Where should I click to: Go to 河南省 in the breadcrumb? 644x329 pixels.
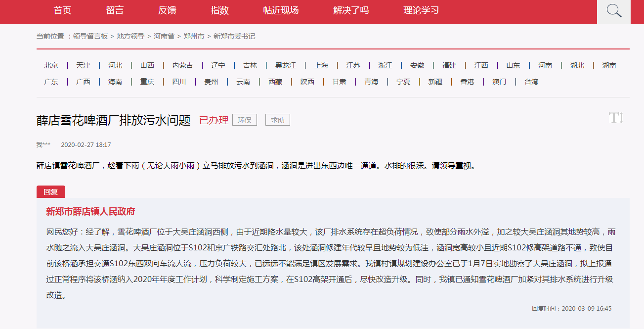[x=164, y=36]
